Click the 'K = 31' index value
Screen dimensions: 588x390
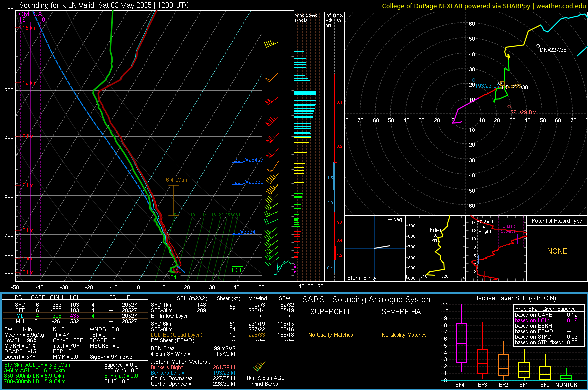(60, 329)
